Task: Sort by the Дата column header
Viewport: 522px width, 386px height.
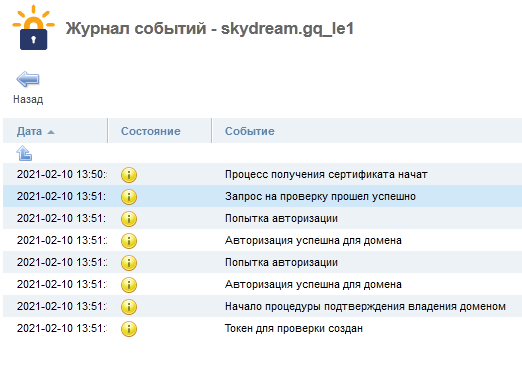Action: click(29, 131)
